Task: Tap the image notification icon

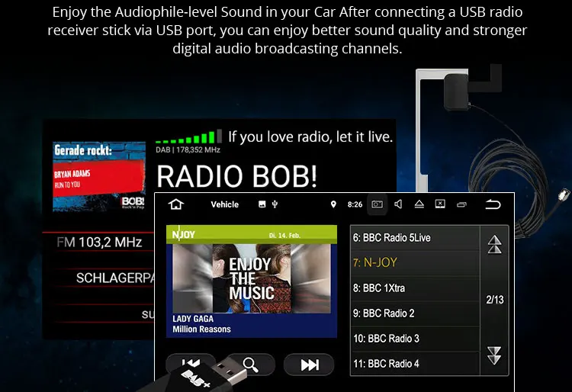Action: coord(262,204)
